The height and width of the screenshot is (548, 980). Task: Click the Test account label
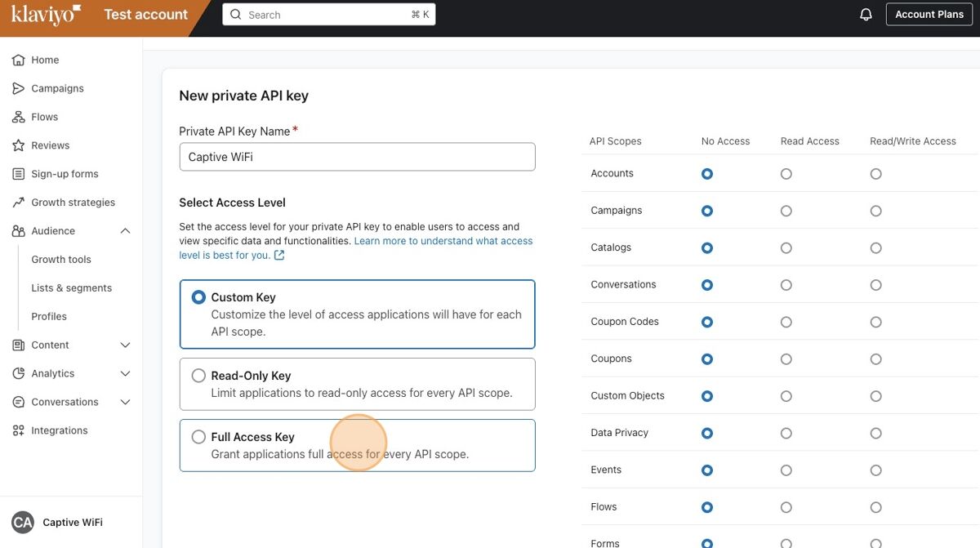coord(145,15)
